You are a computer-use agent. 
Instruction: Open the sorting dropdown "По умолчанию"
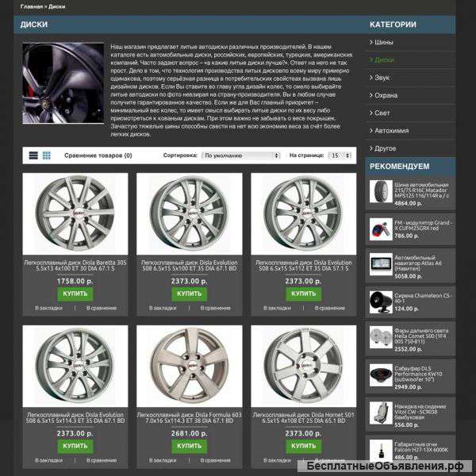coord(240,155)
